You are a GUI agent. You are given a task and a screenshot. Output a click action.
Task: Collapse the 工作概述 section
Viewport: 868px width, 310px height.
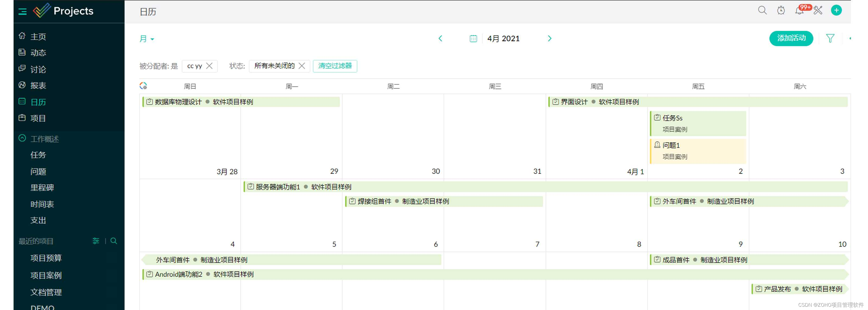(22, 138)
